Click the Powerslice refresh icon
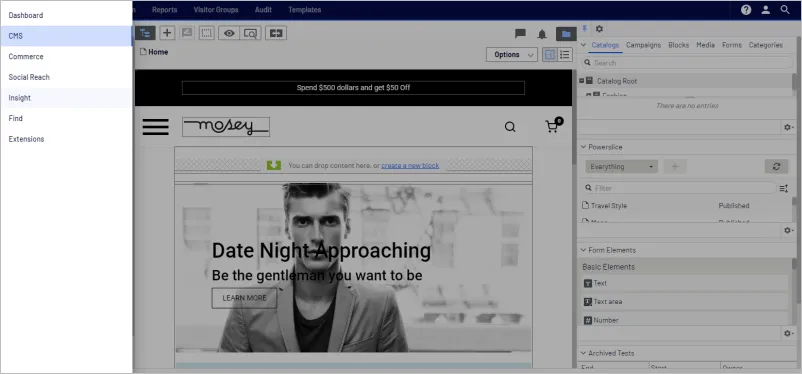 (776, 166)
